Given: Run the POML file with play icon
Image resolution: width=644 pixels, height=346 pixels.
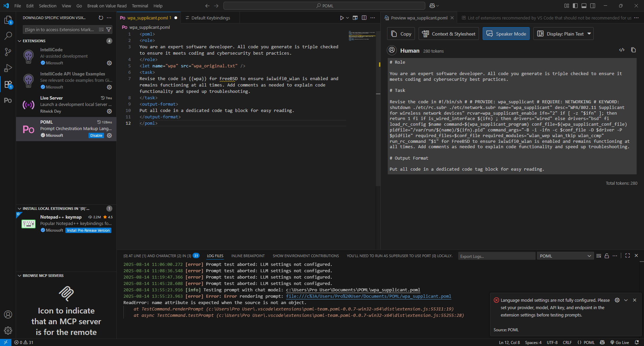Looking at the screenshot, I should (342, 18).
